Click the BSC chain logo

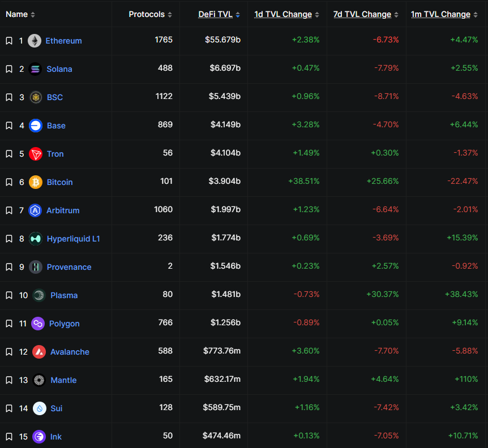tap(36, 97)
